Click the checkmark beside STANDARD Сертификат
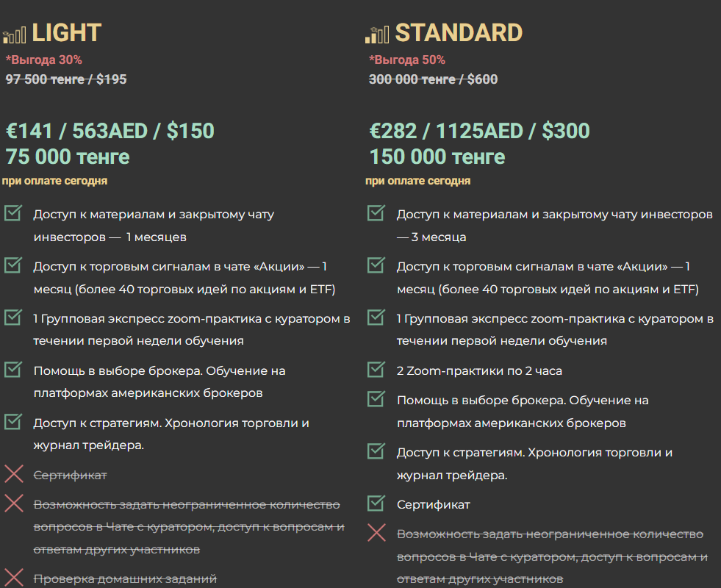This screenshot has width=721, height=588. pos(376,503)
